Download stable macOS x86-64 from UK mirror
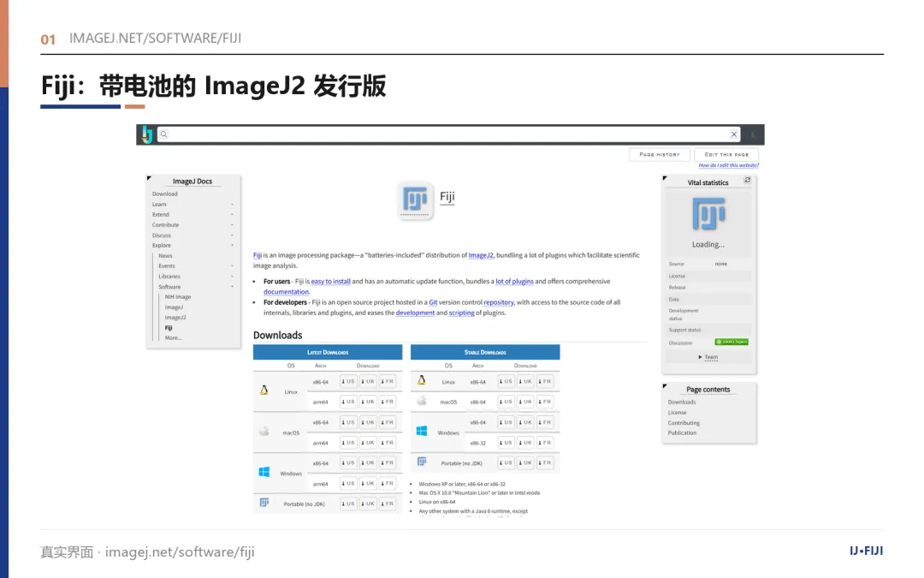The image size is (924, 578). point(525,402)
